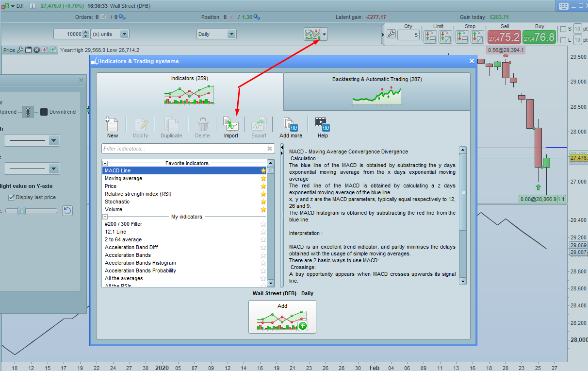Remove Price panel with round X icon
Viewport: 588px width, 371px height.
click(x=36, y=50)
